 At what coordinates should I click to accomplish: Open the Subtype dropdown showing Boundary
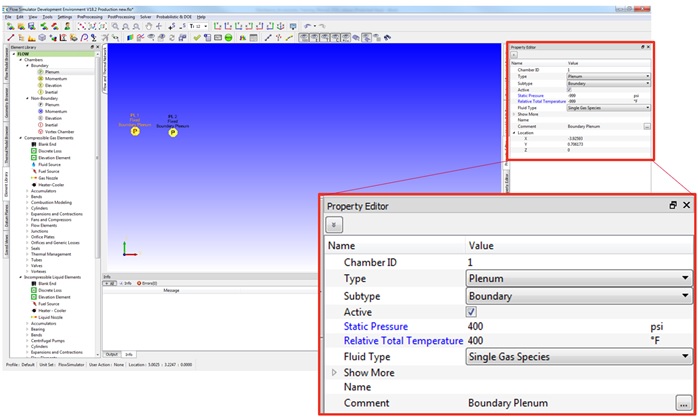(577, 295)
